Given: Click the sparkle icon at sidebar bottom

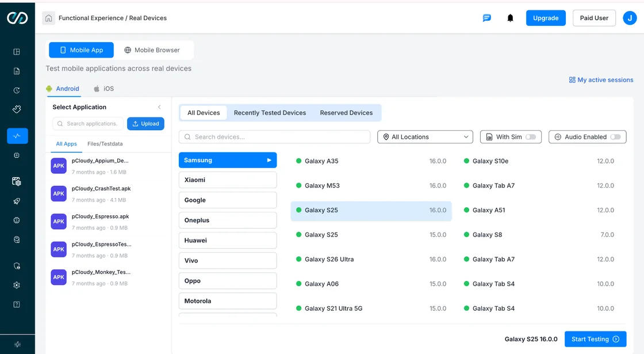Looking at the screenshot, I should click(x=17, y=345).
